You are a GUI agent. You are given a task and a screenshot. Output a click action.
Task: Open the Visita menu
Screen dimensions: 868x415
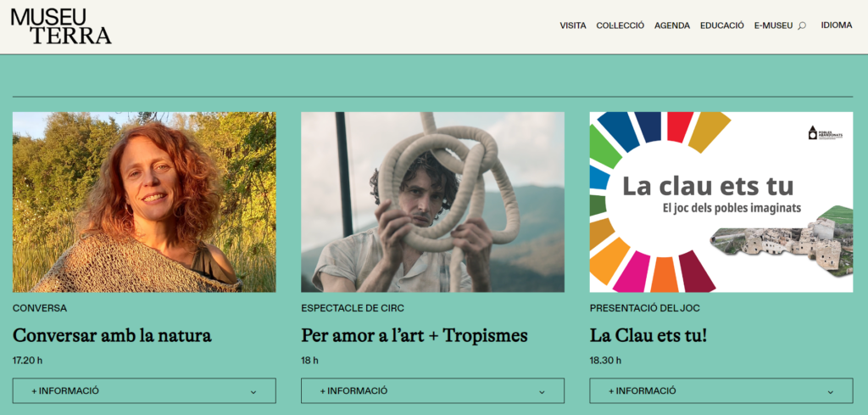click(x=573, y=25)
